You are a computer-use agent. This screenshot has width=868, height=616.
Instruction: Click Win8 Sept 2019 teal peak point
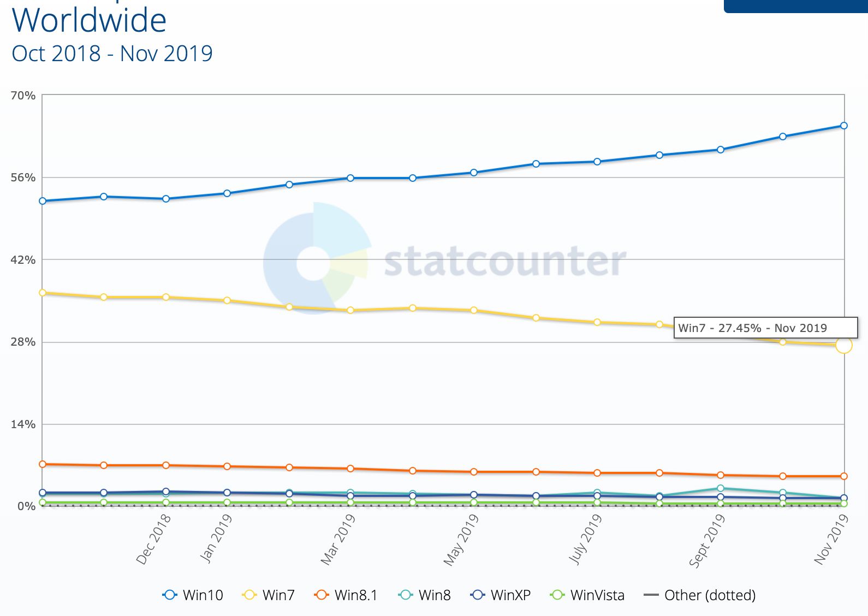(721, 488)
